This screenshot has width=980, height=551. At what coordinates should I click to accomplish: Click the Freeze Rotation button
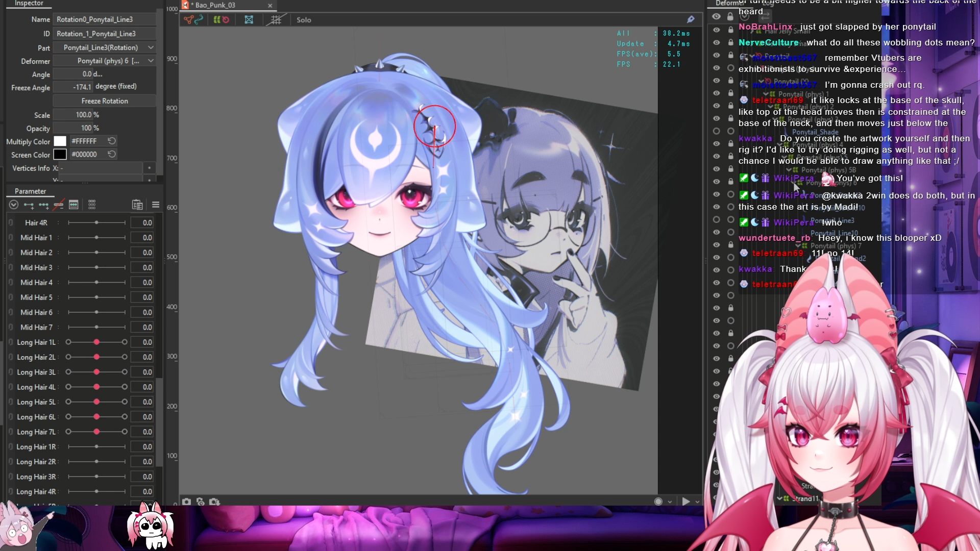pyautogui.click(x=105, y=101)
